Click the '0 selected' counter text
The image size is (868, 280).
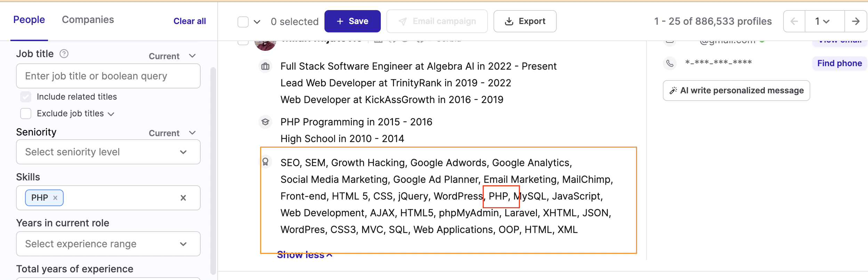(295, 22)
